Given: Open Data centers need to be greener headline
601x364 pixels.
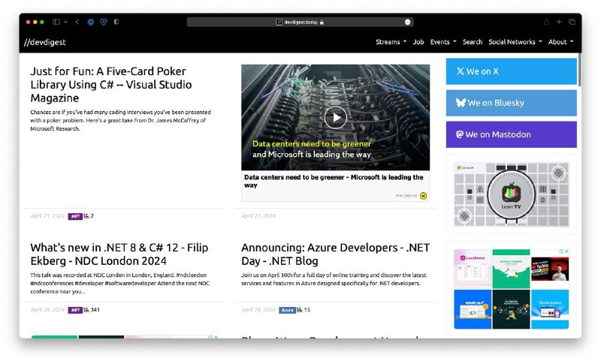Looking at the screenshot, I should tap(334, 181).
